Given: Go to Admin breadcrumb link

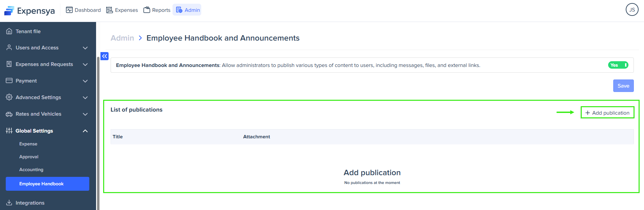Looking at the screenshot, I should click(122, 38).
